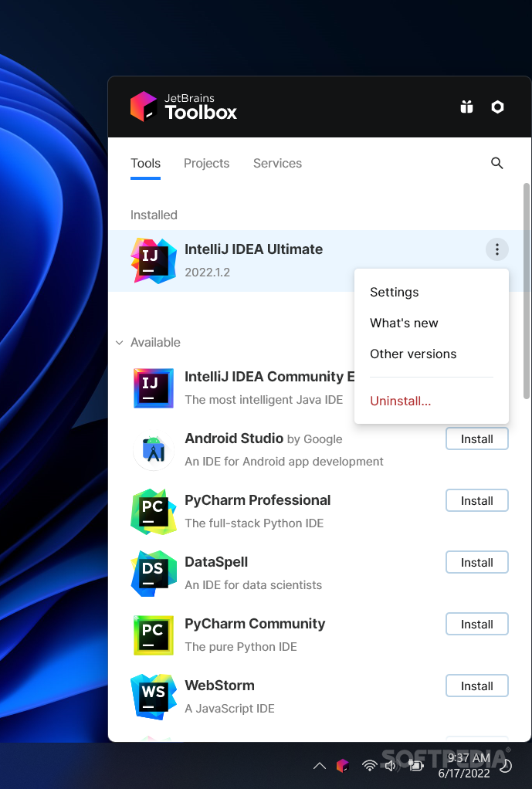Click the search magnifier icon
Image resolution: width=532 pixels, height=789 pixels.
click(496, 163)
